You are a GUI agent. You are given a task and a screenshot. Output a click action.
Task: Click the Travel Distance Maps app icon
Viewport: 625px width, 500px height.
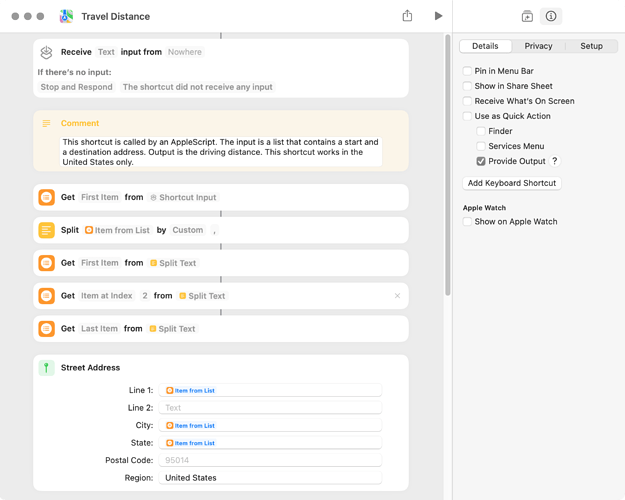66,16
